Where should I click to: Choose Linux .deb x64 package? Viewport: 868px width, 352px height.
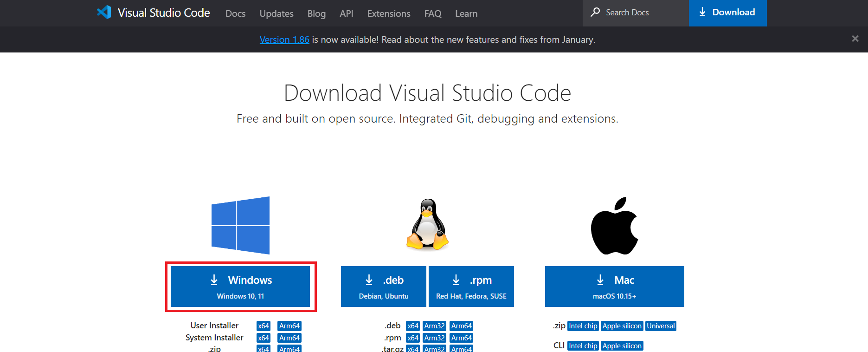[413, 326]
